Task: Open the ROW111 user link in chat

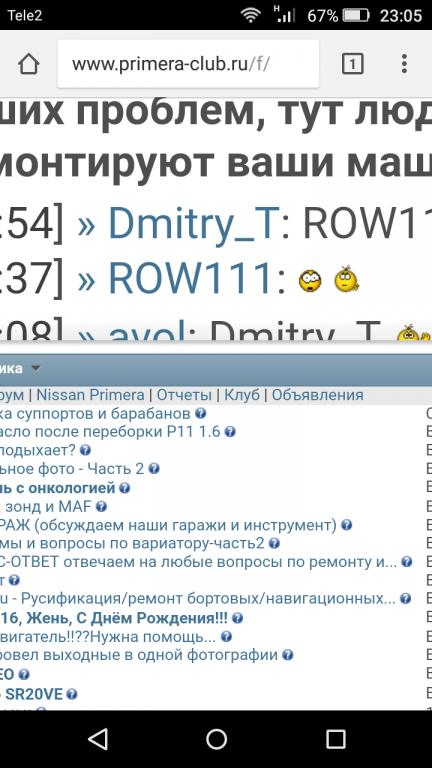Action: pos(190,279)
